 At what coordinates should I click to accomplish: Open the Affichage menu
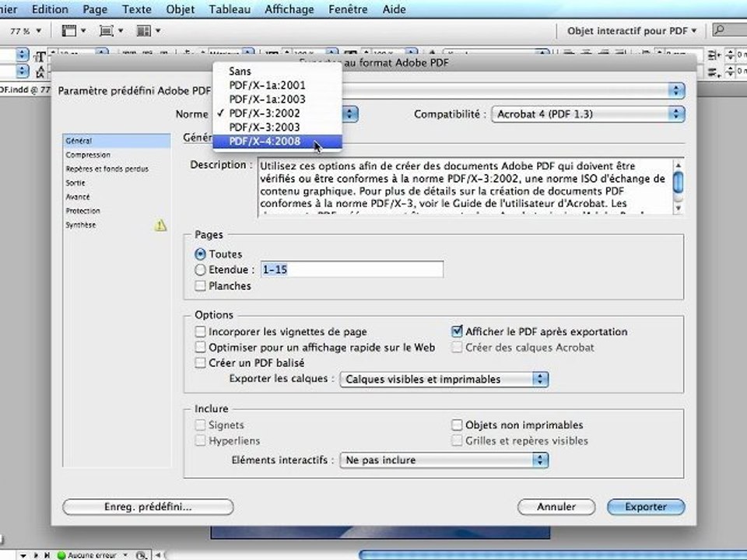pos(289,9)
